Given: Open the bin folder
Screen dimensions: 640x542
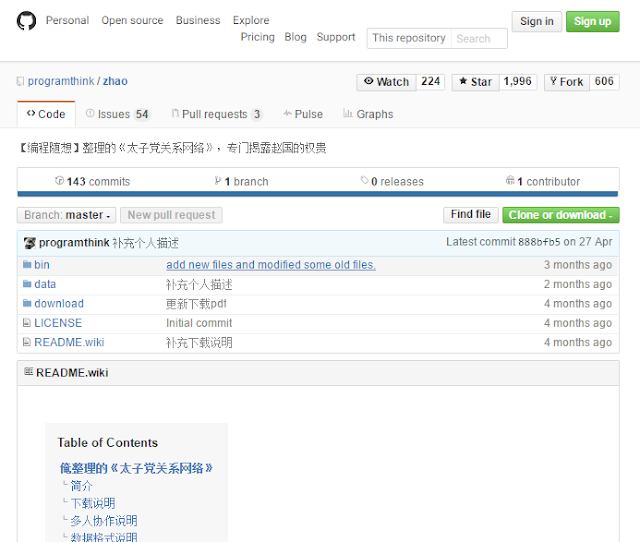Looking at the screenshot, I should point(42,265).
